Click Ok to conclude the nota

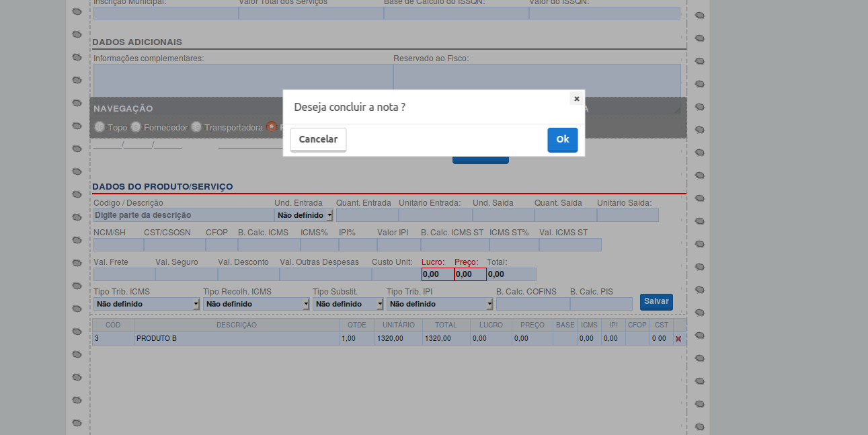pos(562,139)
